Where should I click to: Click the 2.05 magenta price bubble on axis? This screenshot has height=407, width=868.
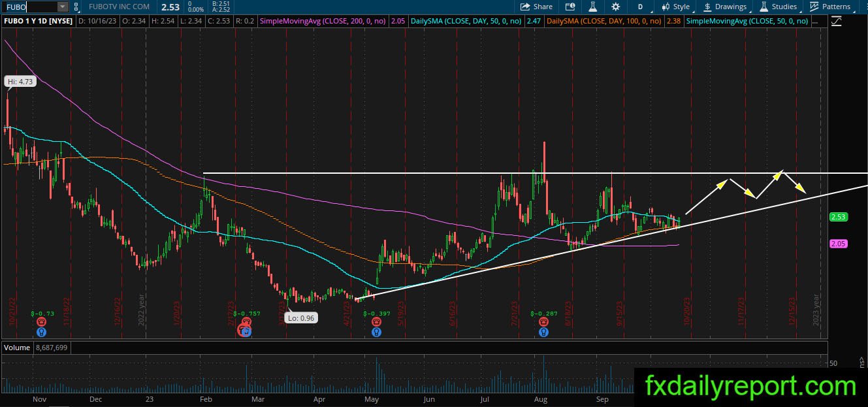point(839,244)
